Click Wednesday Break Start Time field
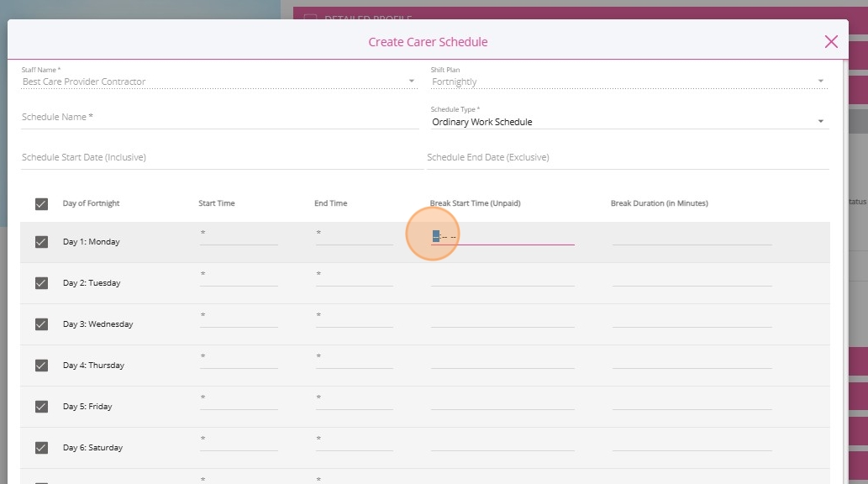This screenshot has height=484, width=868. (x=502, y=319)
